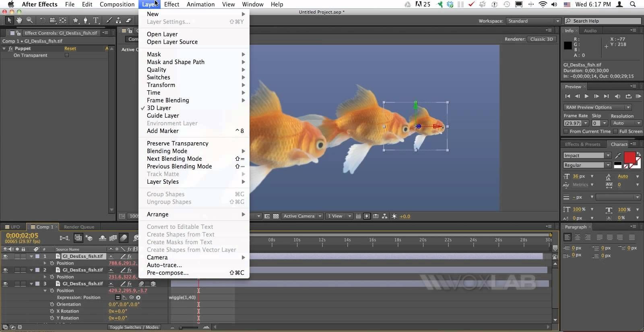
Task: Select the Unified Camera tool
Action: click(x=53, y=20)
